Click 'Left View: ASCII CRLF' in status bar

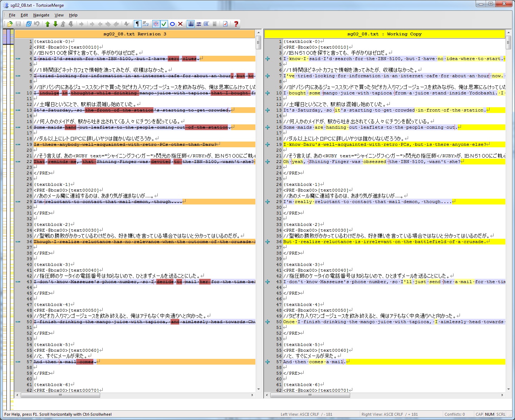pyautogui.click(x=306, y=414)
